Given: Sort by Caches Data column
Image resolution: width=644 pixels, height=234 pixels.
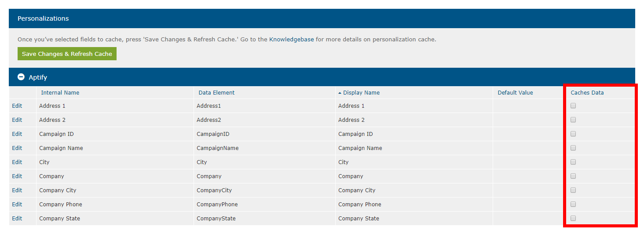Looking at the screenshot, I should coord(587,92).
